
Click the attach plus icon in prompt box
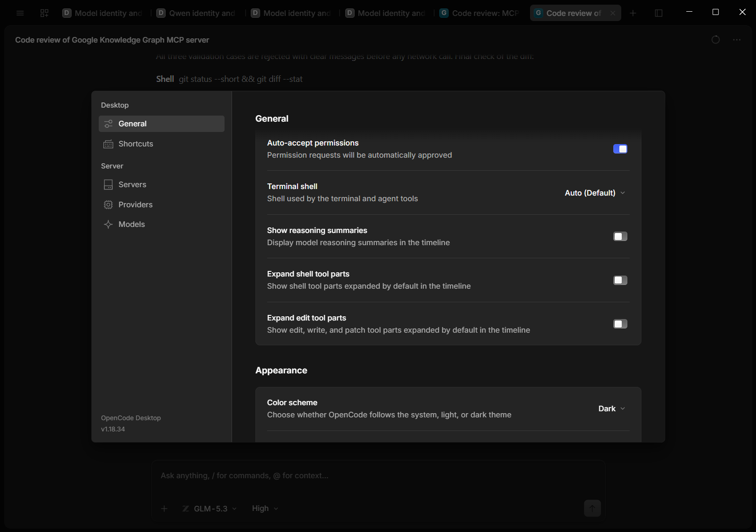(164, 509)
